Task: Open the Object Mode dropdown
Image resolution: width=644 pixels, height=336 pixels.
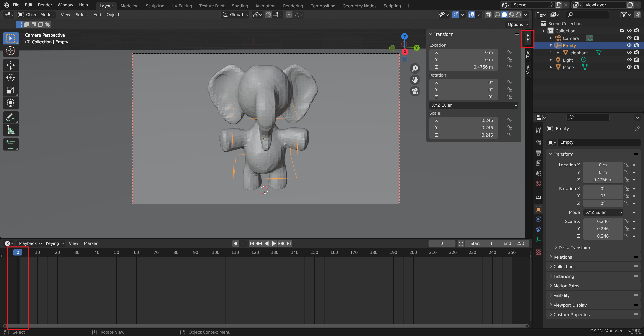Action: [37, 15]
